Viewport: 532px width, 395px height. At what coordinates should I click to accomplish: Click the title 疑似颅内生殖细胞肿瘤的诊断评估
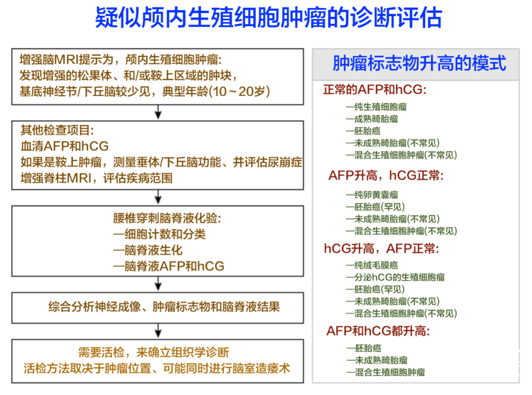(x=268, y=17)
